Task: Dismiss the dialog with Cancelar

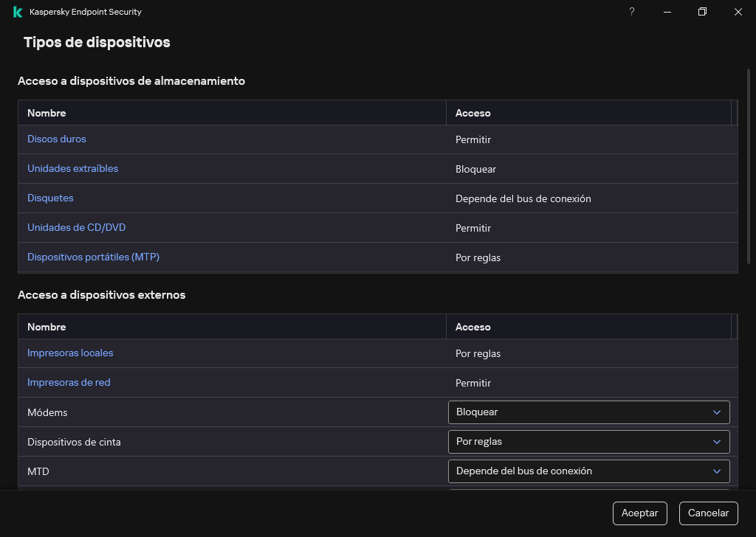Action: click(x=708, y=513)
